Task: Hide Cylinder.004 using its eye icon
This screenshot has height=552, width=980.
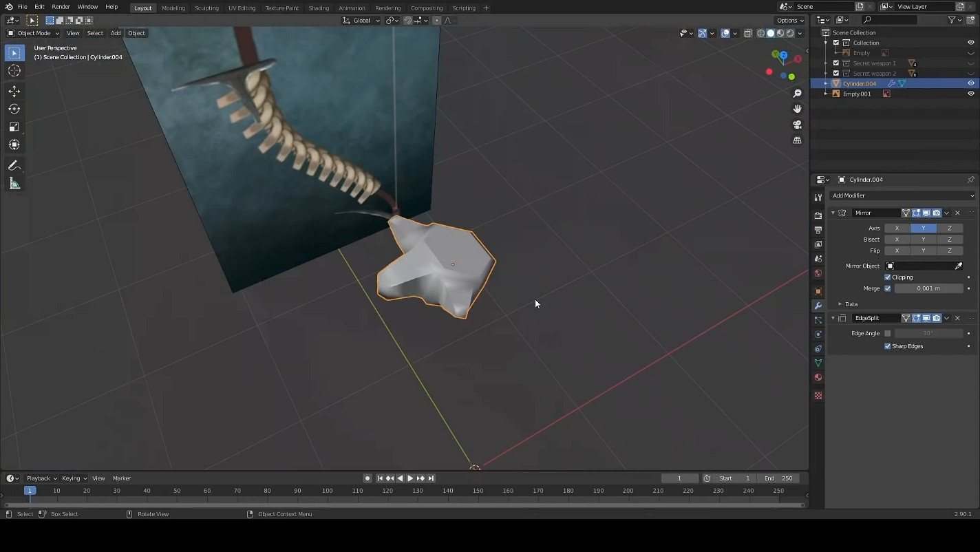Action: (x=970, y=83)
